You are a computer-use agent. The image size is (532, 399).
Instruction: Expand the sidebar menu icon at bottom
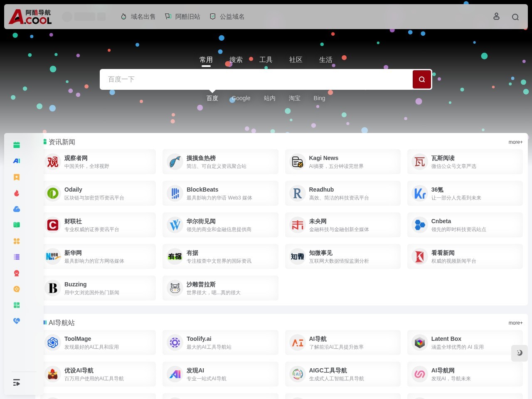click(17, 383)
